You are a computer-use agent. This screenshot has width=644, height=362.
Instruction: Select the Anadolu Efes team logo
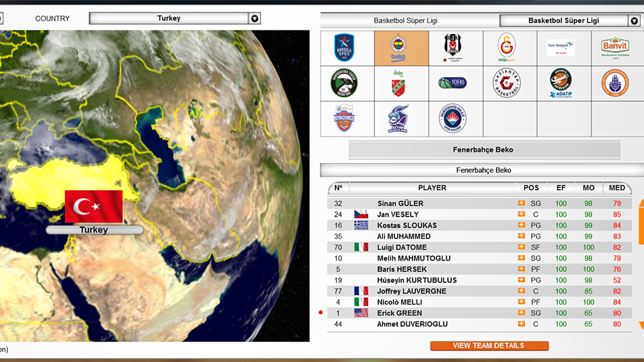[344, 47]
